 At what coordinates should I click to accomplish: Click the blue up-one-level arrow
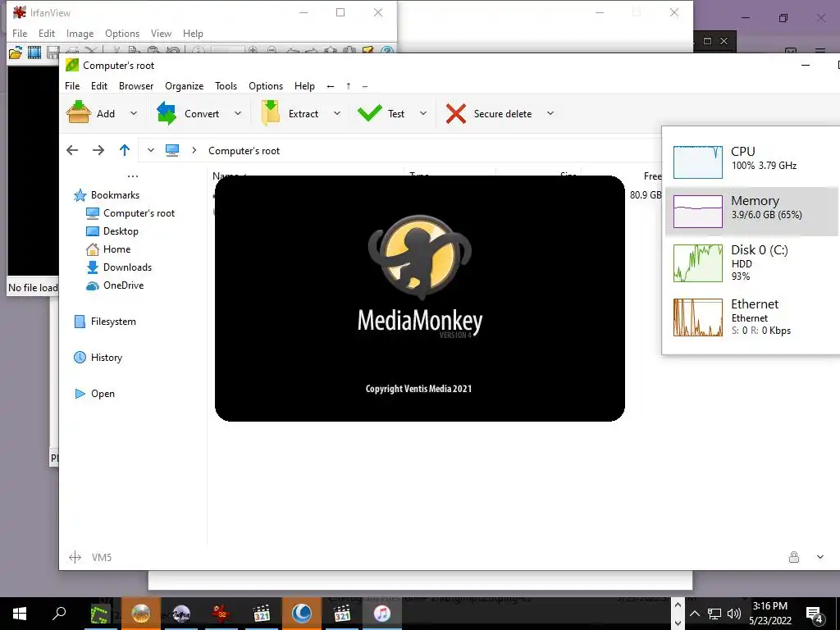pos(125,150)
